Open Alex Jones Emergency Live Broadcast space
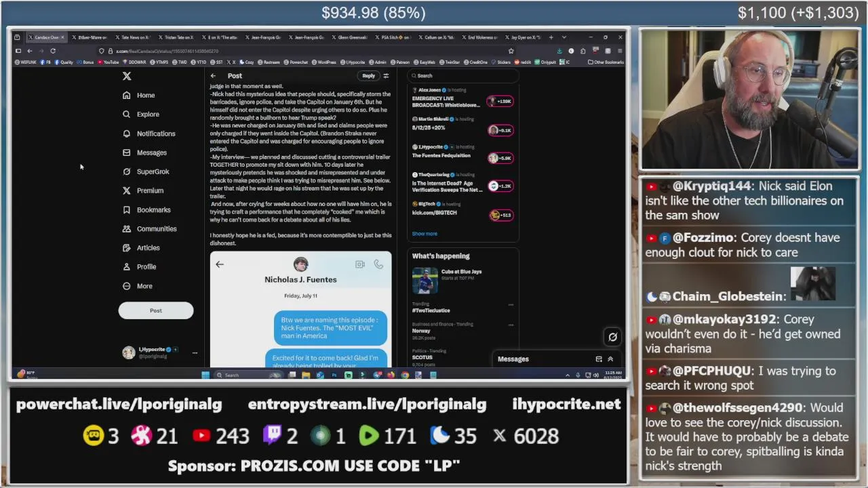Screen dimensions: 868x488 462,98
